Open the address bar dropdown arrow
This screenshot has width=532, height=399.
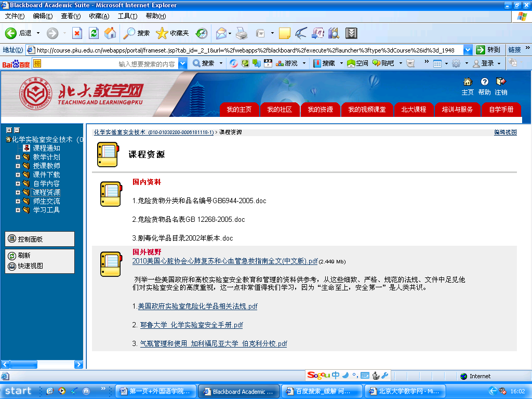pyautogui.click(x=468, y=50)
